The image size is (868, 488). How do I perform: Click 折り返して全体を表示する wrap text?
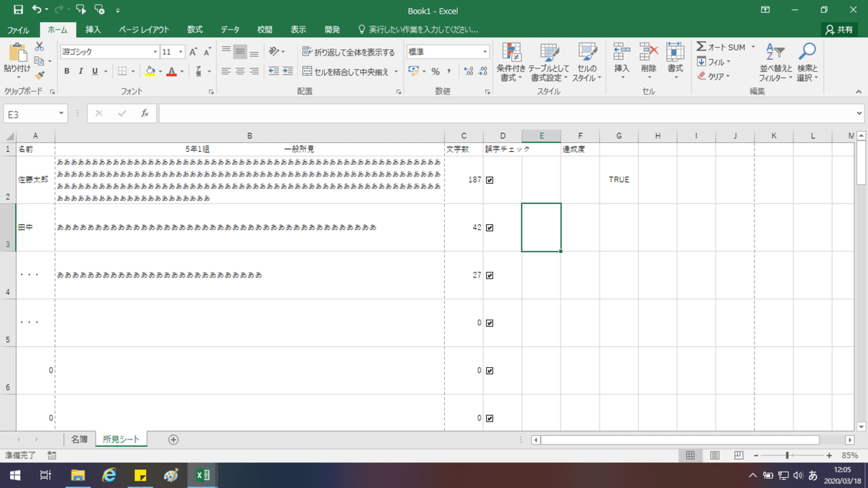pyautogui.click(x=349, y=52)
